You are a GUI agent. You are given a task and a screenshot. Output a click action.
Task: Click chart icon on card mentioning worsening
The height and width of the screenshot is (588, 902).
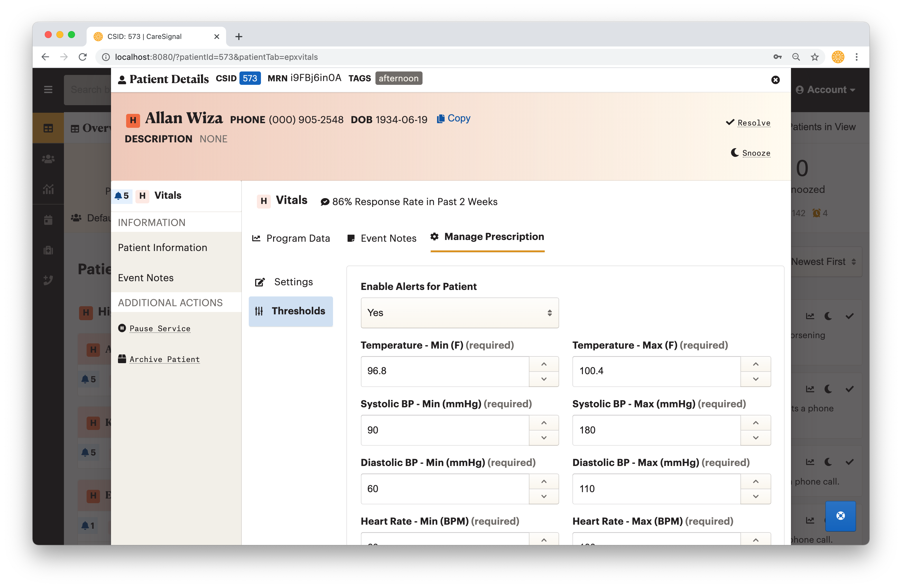pos(810,316)
